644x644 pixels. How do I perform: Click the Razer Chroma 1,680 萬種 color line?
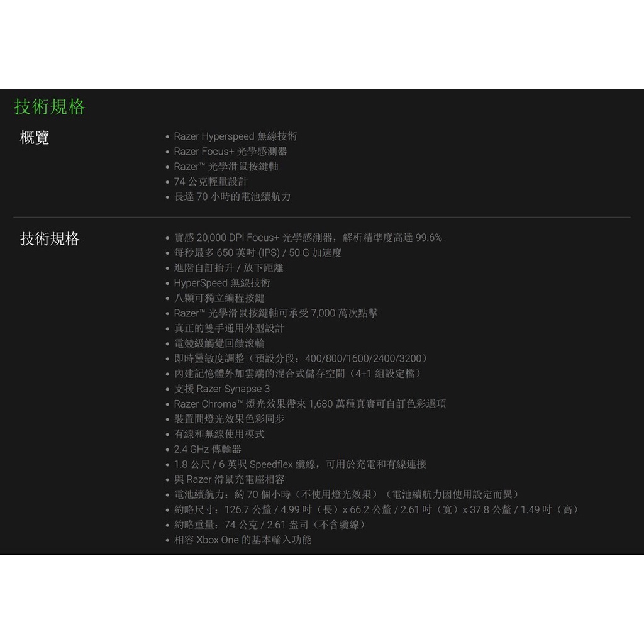coord(309,404)
